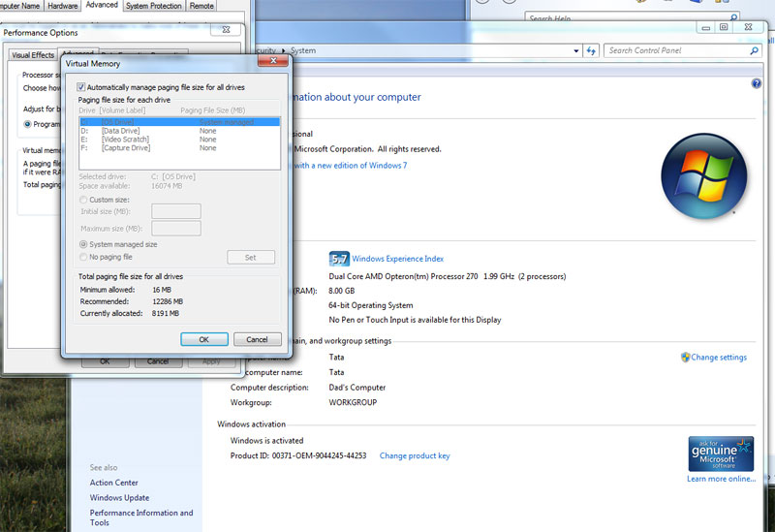This screenshot has width=775, height=532.
Task: Confirm Virtual Memory dialog with OK
Action: (204, 339)
